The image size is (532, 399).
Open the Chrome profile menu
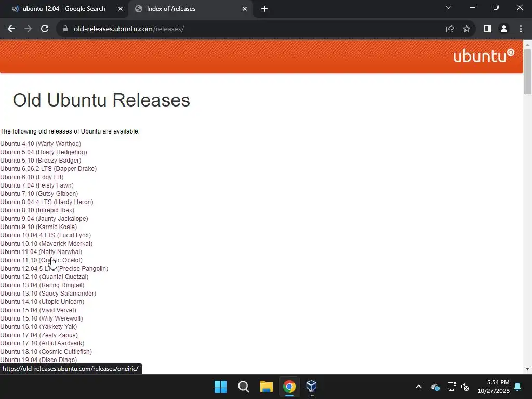click(x=504, y=29)
